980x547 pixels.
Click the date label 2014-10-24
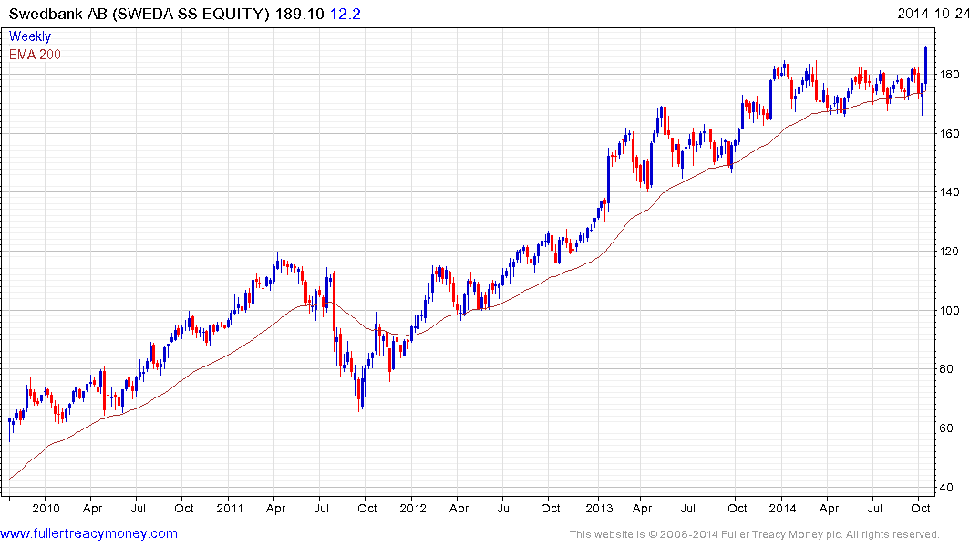934,14
